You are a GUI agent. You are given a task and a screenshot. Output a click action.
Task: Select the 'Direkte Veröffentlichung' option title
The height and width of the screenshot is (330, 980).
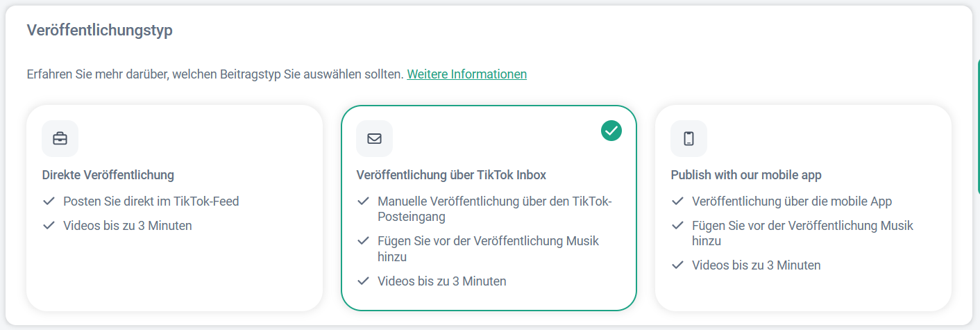click(108, 175)
